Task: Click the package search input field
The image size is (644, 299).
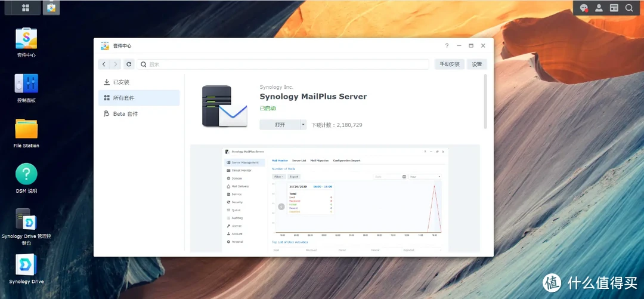Action: (283, 64)
